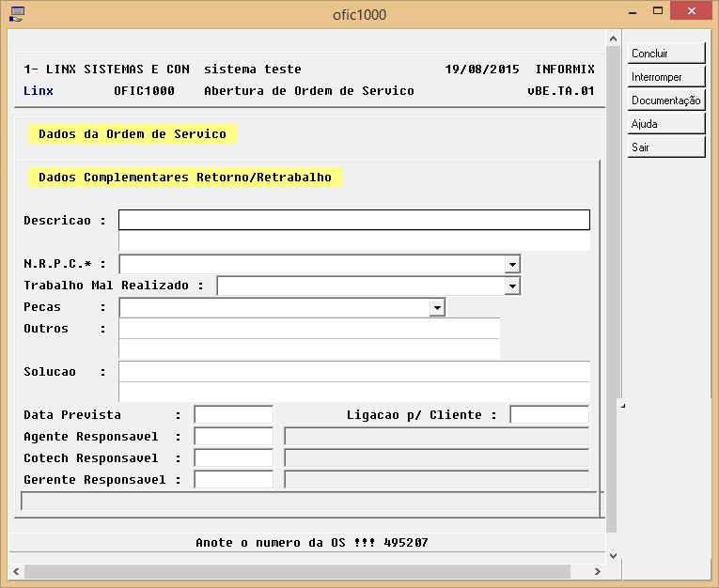Viewport: 719px width, 588px height.
Task: Click the Cotech Responsavel name display field
Action: [x=436, y=457]
